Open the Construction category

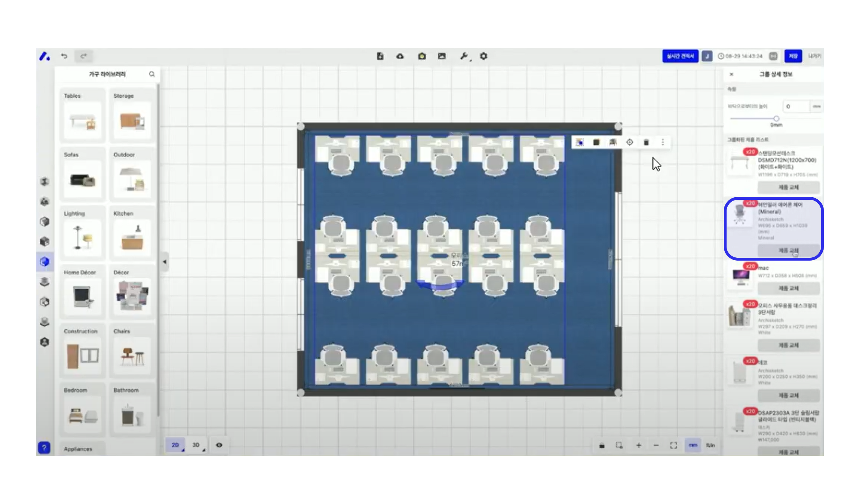[x=83, y=351]
